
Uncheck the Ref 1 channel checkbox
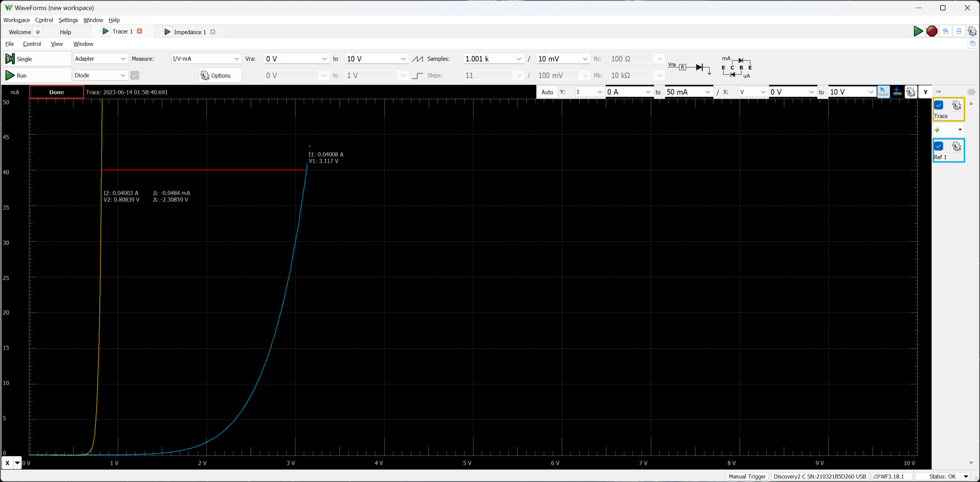pyautogui.click(x=939, y=146)
